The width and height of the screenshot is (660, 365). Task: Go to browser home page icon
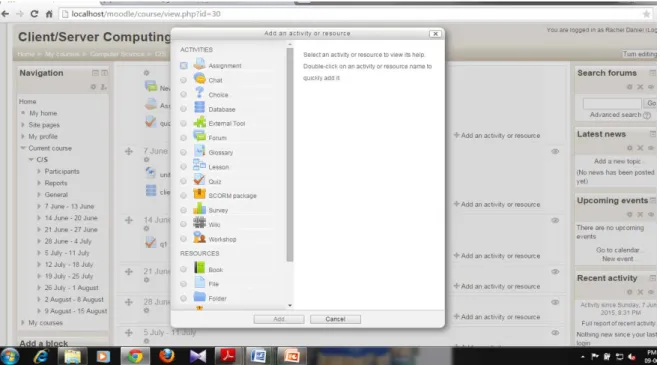(49, 14)
